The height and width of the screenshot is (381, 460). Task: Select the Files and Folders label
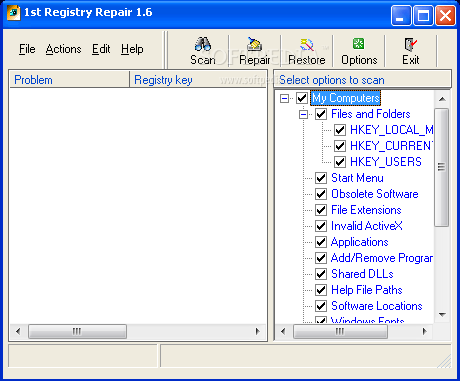370,114
